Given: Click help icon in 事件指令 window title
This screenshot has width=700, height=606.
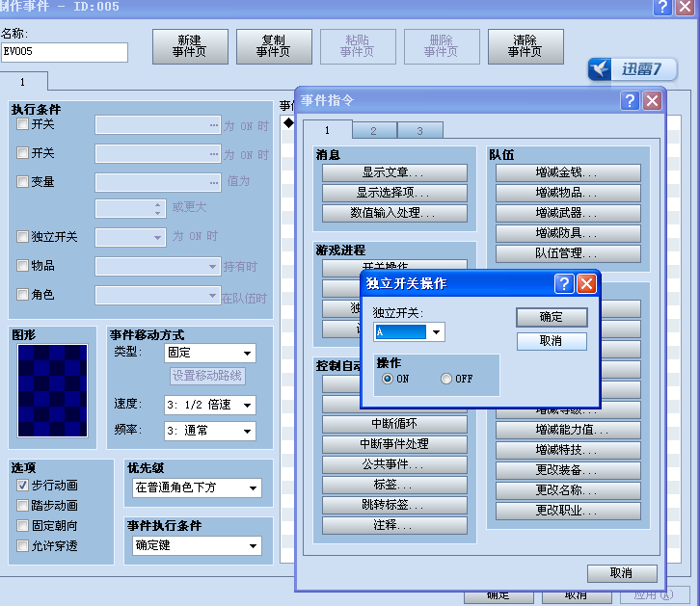Looking at the screenshot, I should 630,101.
